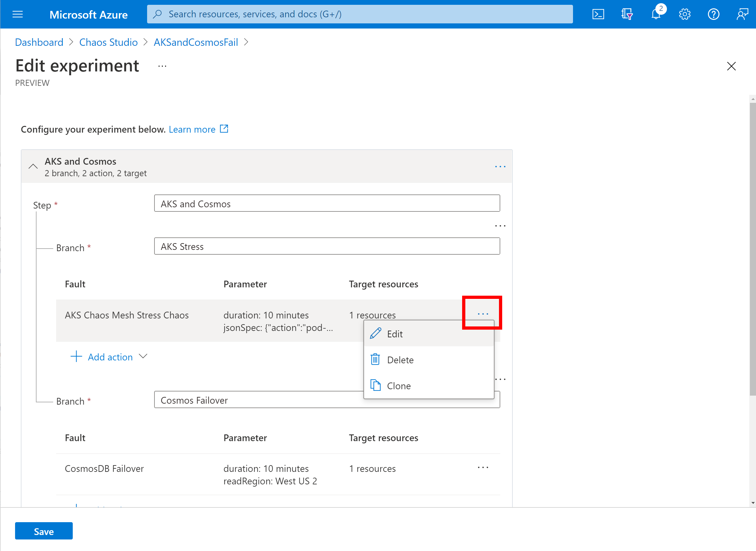Screen dimensions: 756x551
Task: Click the Step name input field
Action: (x=326, y=204)
